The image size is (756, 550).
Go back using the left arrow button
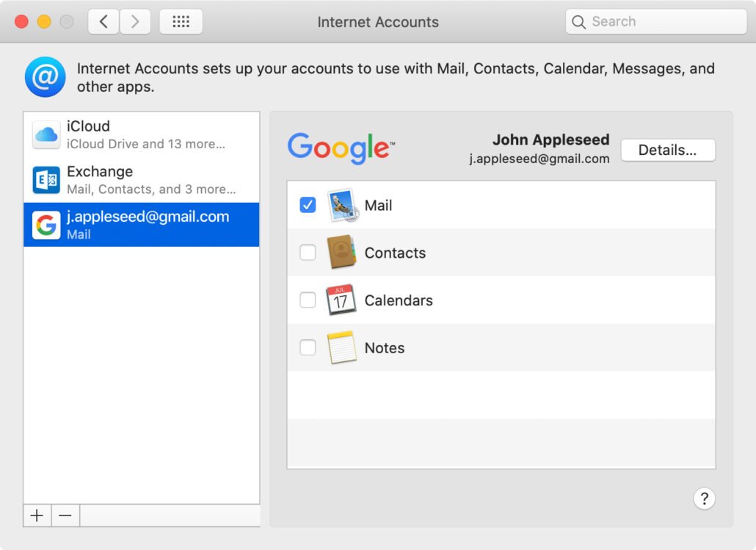[103, 22]
